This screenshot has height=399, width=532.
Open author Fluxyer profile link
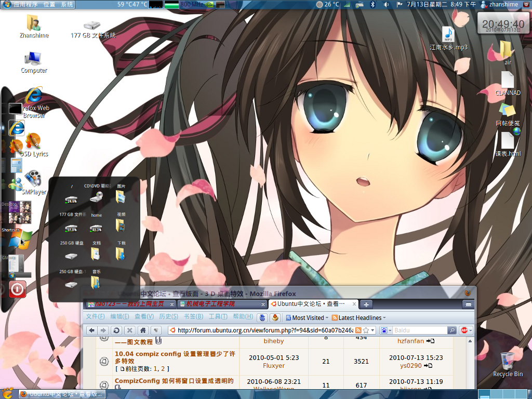(273, 366)
